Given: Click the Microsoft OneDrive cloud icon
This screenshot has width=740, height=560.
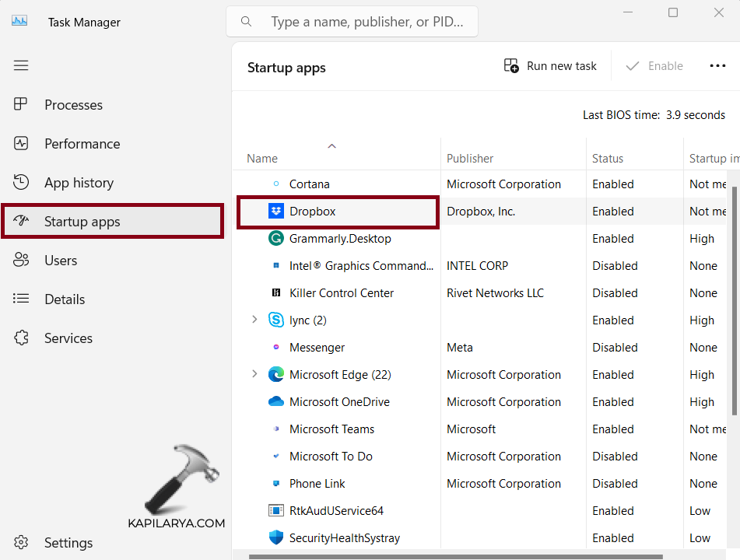Looking at the screenshot, I should point(275,402).
